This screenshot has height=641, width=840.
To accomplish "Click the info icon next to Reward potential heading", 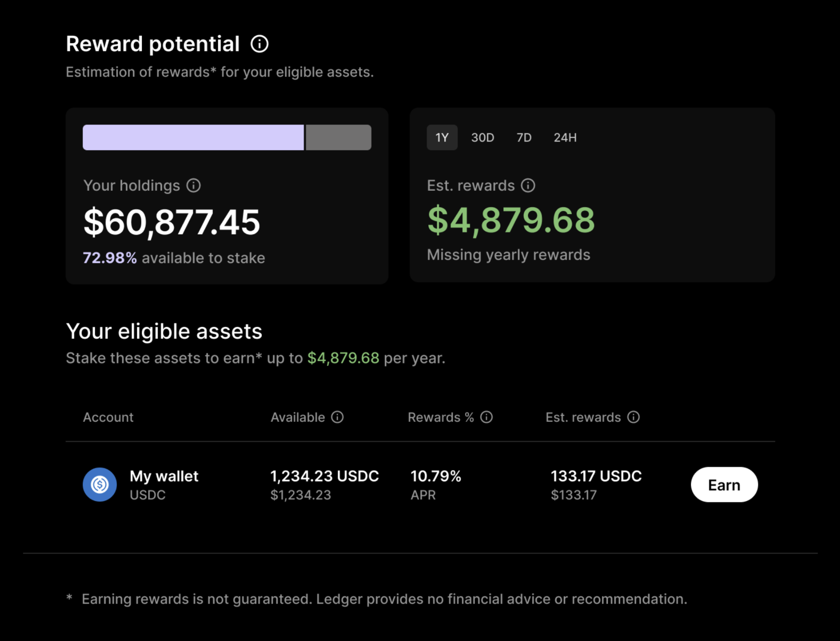I will click(259, 43).
